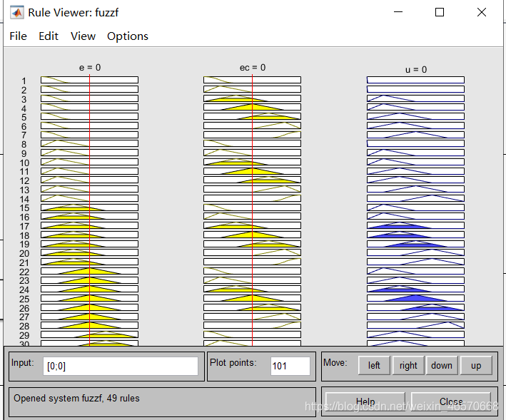506x420 pixels.
Task: Click the e input plot of rule 15
Action: pyautogui.click(x=89, y=208)
